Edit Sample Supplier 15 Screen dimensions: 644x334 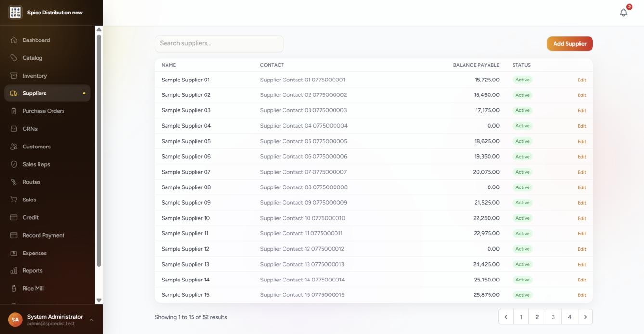[582, 295]
